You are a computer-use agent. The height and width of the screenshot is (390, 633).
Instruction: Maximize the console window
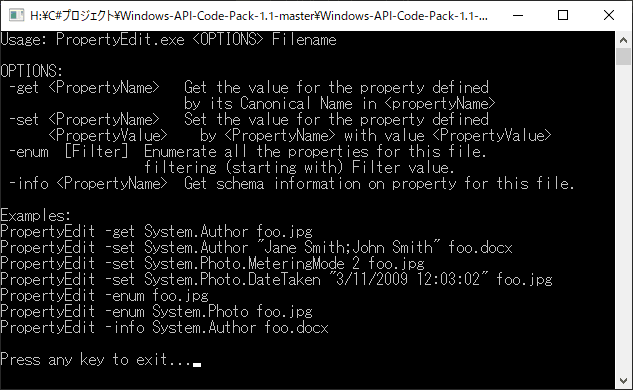click(x=563, y=15)
